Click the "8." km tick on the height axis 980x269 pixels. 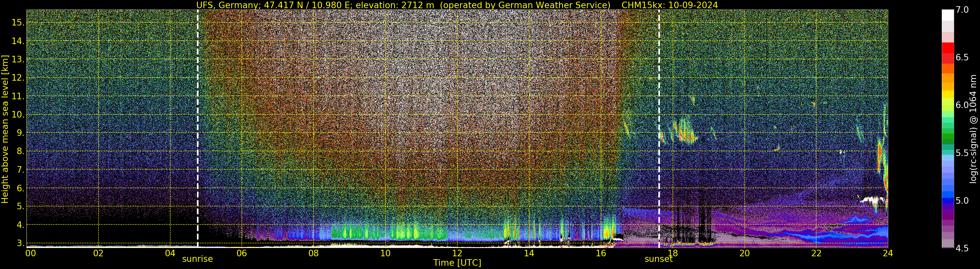20,151
